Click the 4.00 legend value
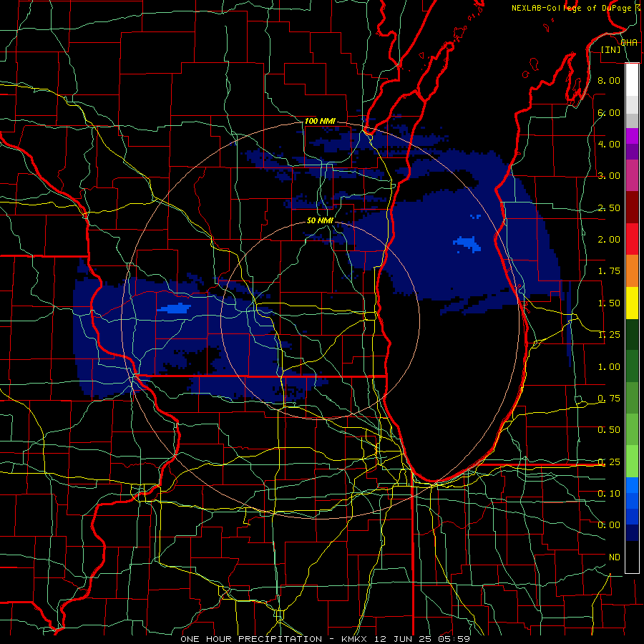The image size is (644, 644). click(x=609, y=144)
